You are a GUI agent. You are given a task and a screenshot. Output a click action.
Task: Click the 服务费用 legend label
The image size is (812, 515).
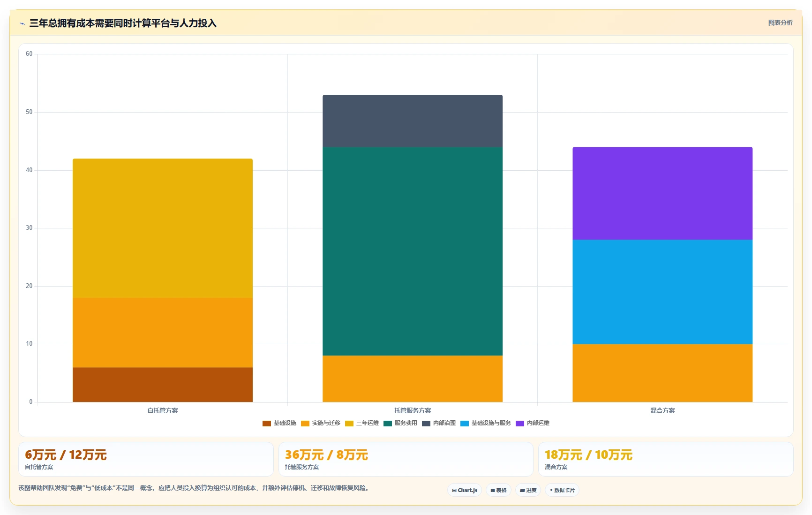point(406,423)
